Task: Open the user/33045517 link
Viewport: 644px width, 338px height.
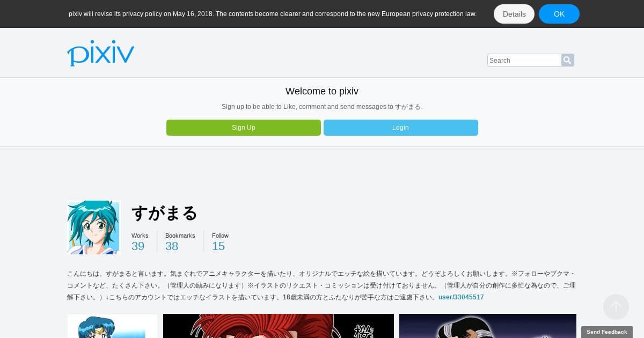Action: click(461, 297)
